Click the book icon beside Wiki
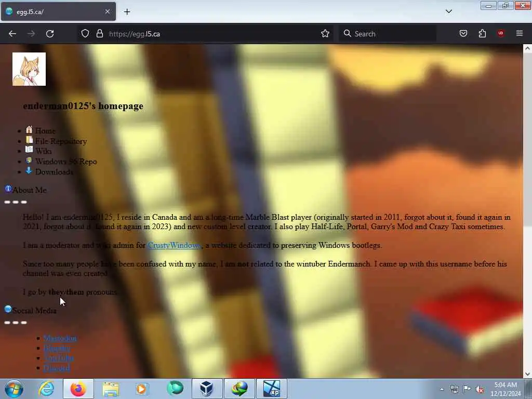Viewport: 532px width, 399px height. tap(29, 150)
